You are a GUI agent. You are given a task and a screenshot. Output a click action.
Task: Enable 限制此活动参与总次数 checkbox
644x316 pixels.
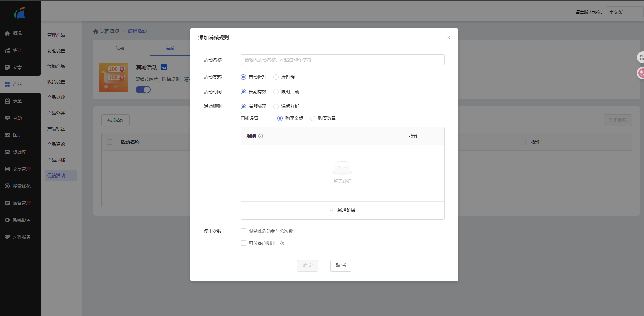point(243,231)
